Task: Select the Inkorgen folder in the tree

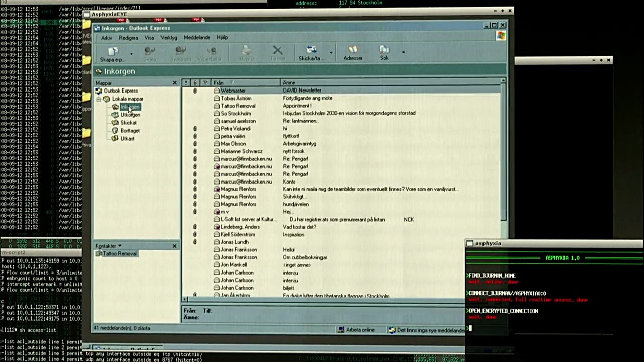Action: tap(127, 107)
